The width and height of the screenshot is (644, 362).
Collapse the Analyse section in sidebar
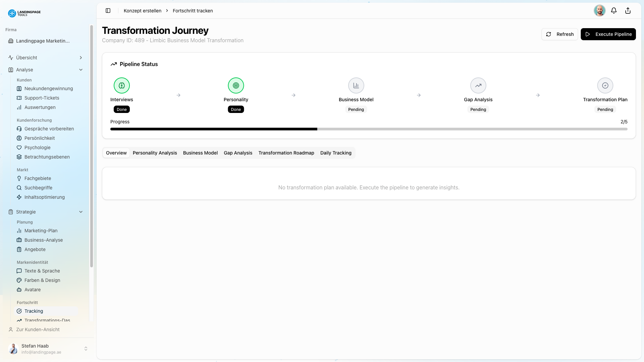[80, 70]
